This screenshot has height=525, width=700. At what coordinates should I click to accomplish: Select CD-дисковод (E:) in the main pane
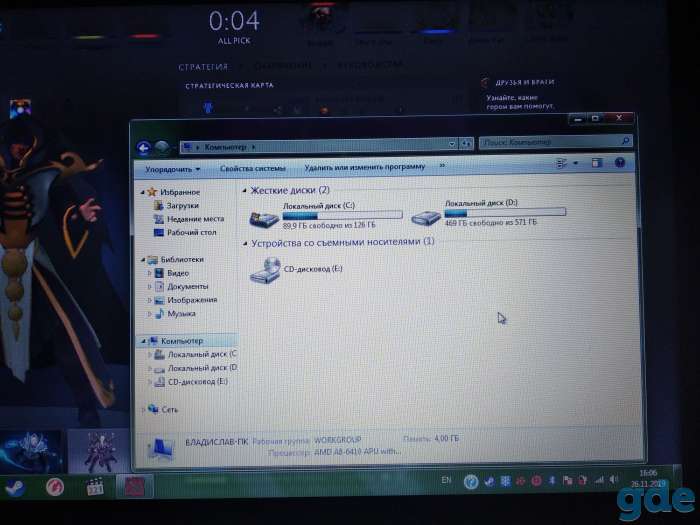[x=296, y=270]
